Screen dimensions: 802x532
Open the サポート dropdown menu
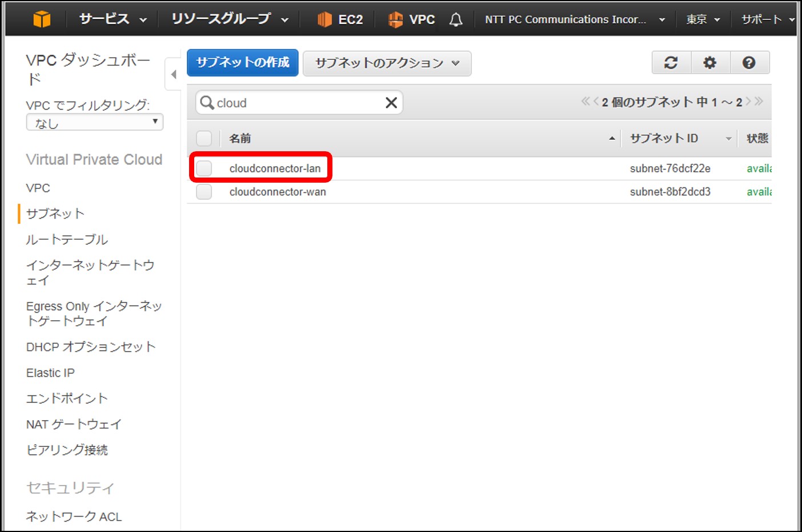[x=768, y=19]
